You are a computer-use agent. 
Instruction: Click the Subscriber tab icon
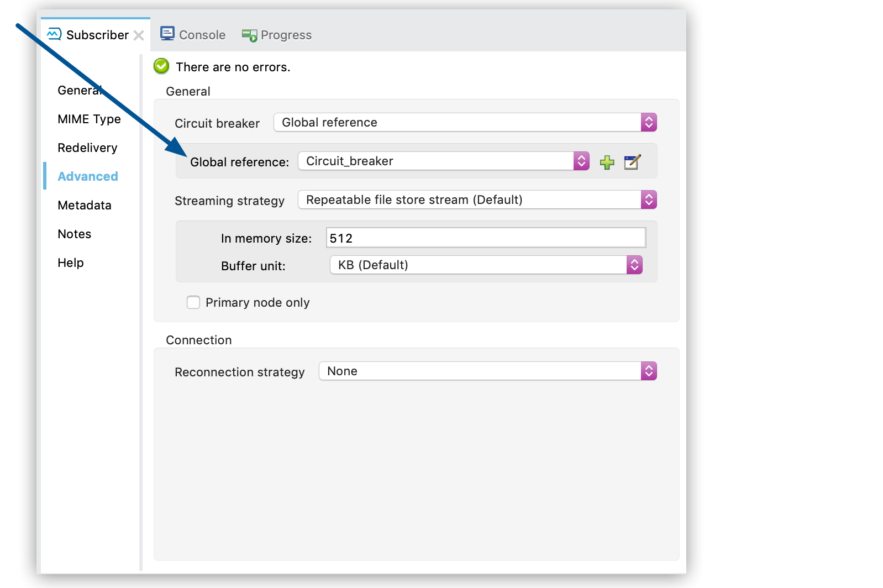54,34
